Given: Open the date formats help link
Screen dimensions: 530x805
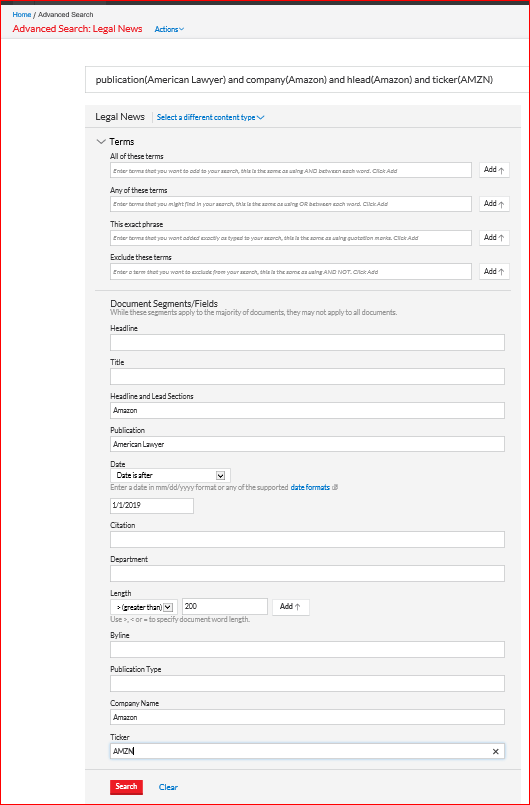Looking at the screenshot, I should [x=310, y=488].
